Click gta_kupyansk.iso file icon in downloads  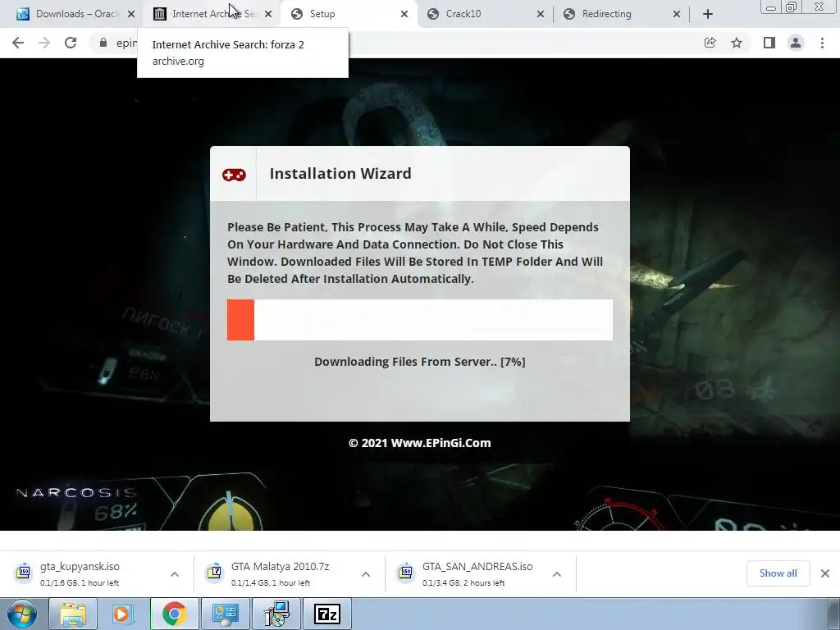24,572
